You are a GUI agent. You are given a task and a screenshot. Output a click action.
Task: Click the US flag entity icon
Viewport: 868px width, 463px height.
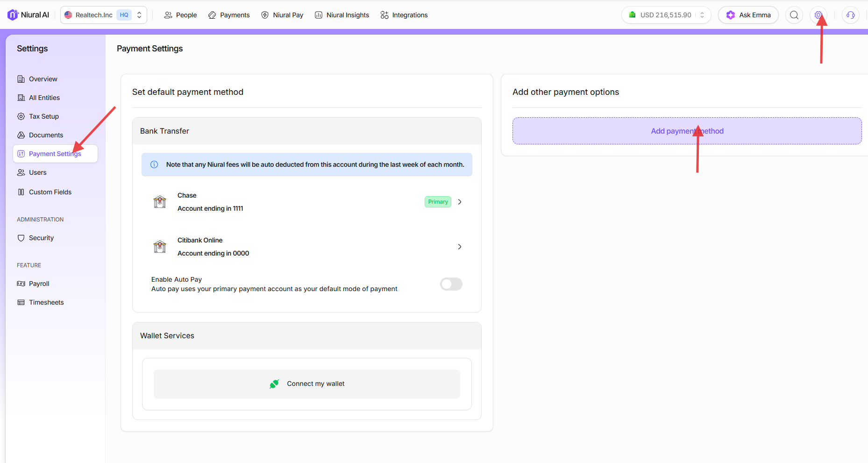click(x=68, y=15)
